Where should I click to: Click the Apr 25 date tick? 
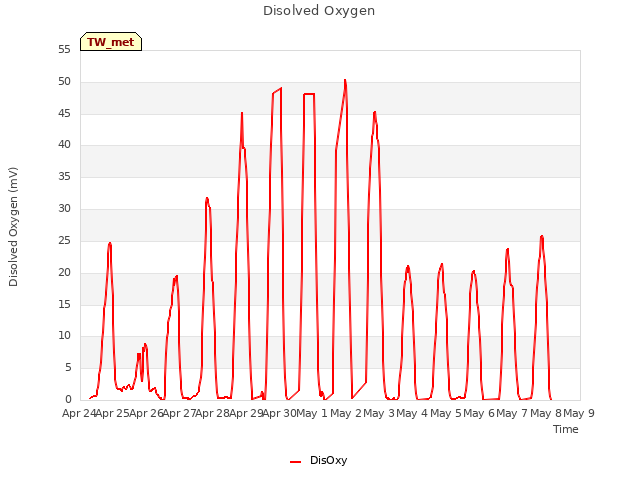(x=112, y=413)
